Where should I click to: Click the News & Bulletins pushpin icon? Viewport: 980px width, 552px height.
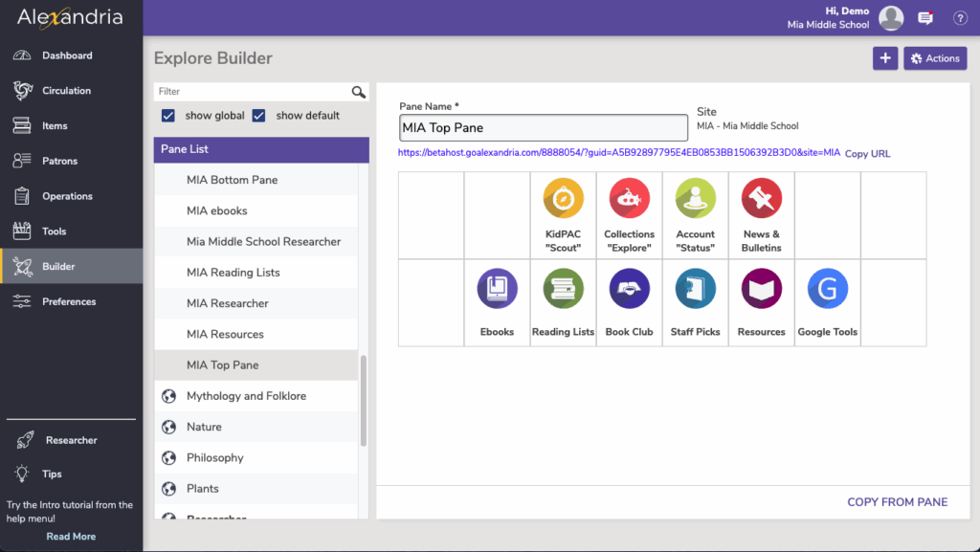point(762,199)
